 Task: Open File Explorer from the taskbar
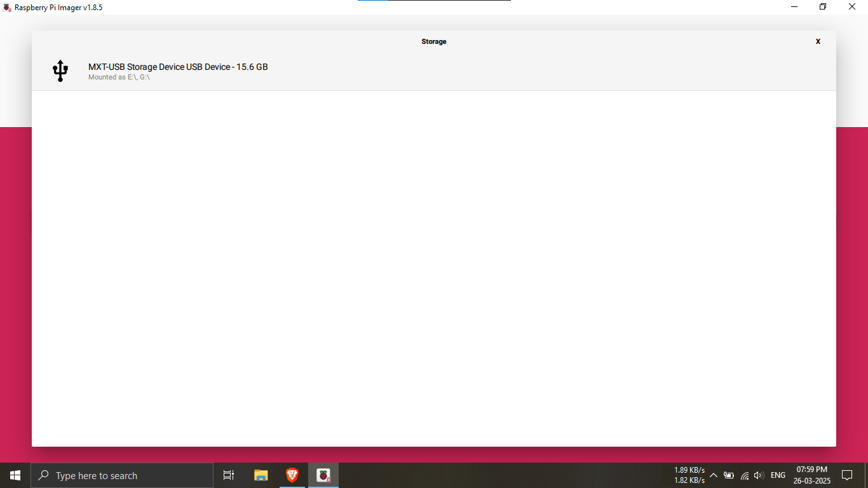tap(261, 475)
